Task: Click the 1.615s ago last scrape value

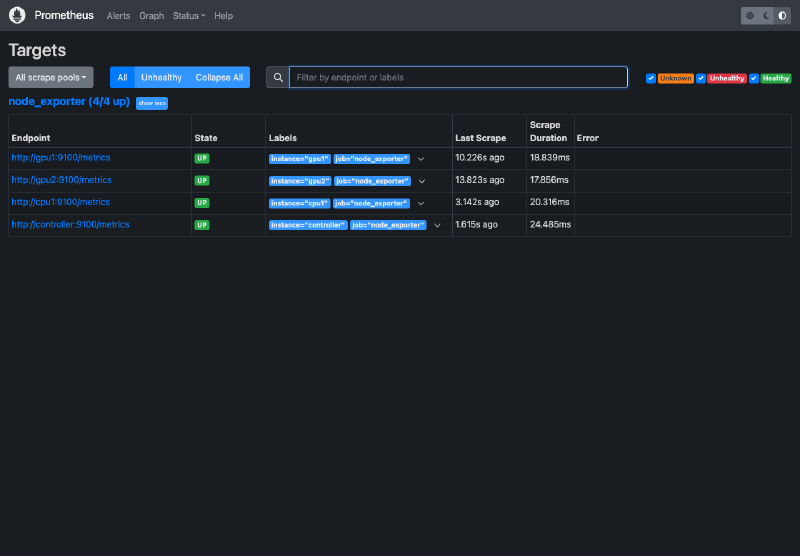Action: [476, 224]
